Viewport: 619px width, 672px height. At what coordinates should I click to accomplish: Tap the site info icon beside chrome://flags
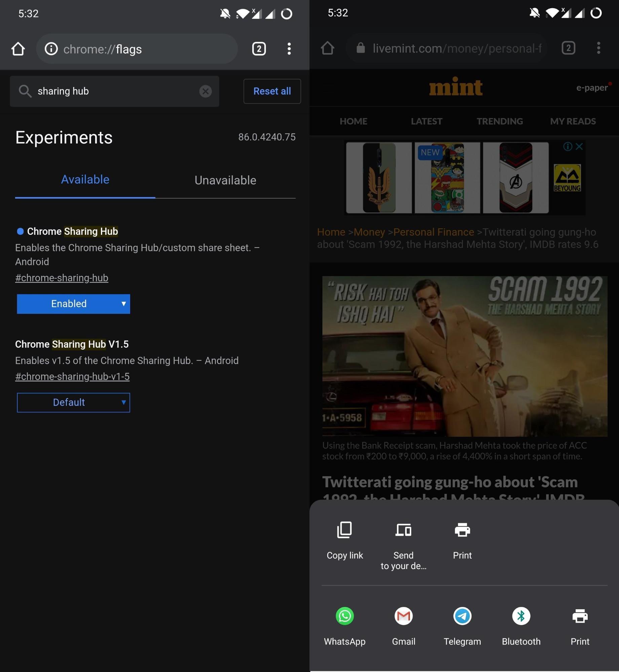[x=51, y=49]
